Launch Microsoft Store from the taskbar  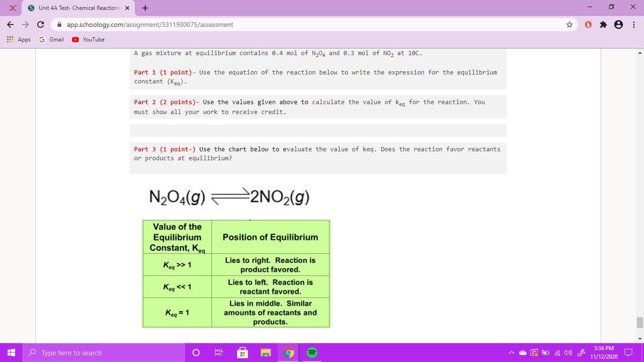point(242,353)
